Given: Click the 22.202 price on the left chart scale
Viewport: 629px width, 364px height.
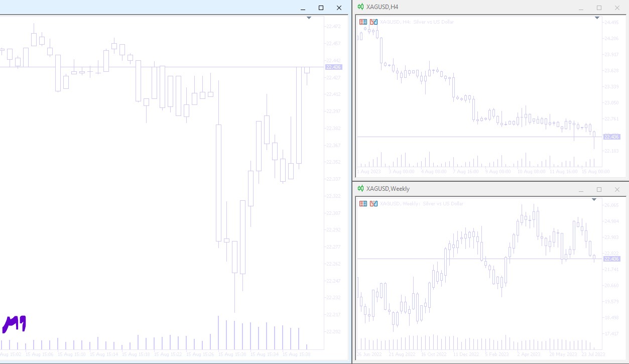Looking at the screenshot, I should (x=333, y=331).
